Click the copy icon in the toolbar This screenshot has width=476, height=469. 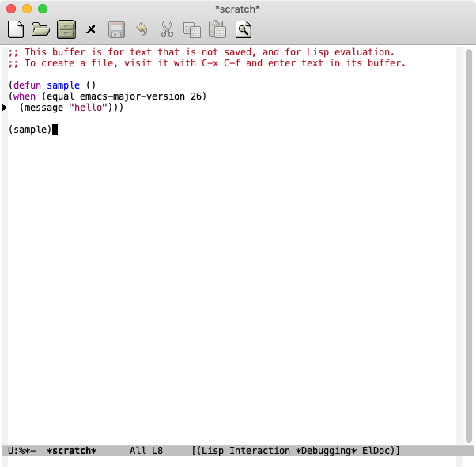click(192, 30)
